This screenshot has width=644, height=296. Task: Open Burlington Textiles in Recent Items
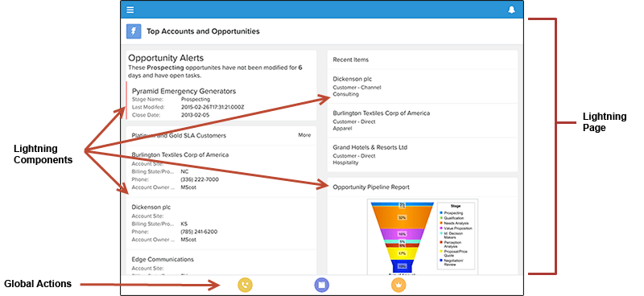coord(381,113)
